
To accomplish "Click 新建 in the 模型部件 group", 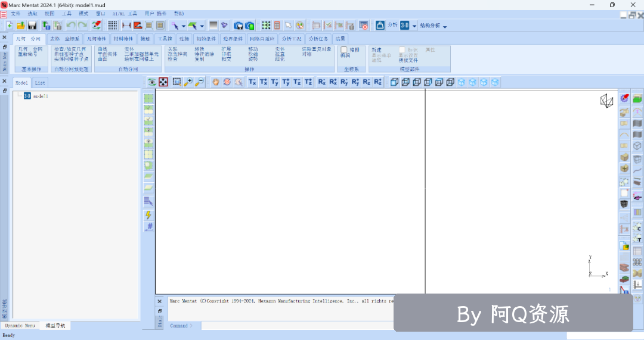I will pyautogui.click(x=376, y=49).
